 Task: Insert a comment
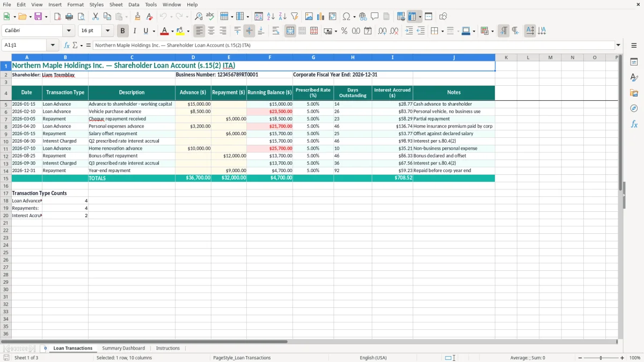[x=375, y=17]
